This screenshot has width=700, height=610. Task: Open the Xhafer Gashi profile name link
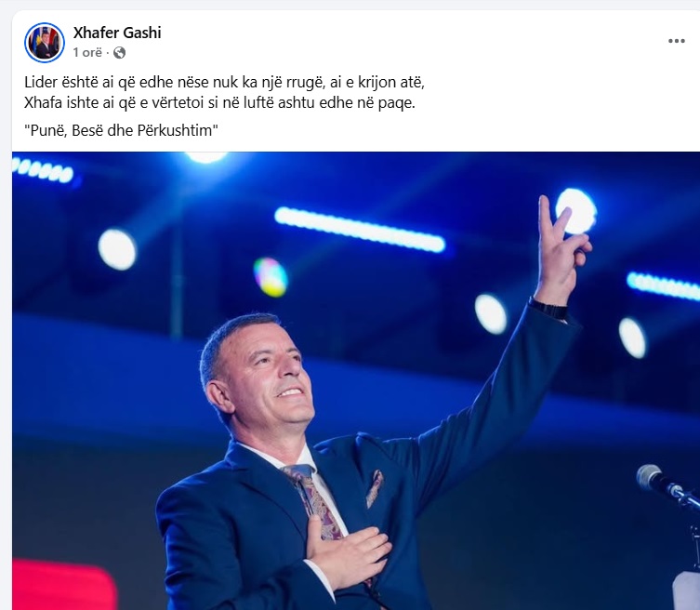(117, 33)
